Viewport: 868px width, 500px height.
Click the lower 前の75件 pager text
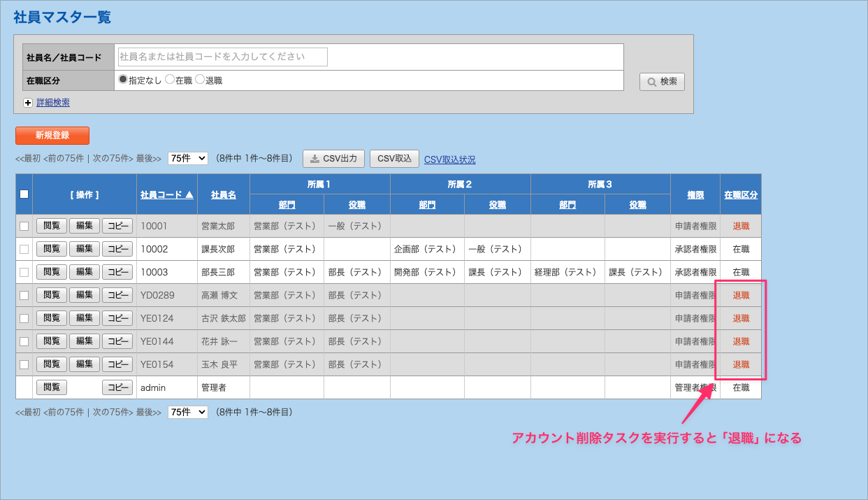coord(65,413)
